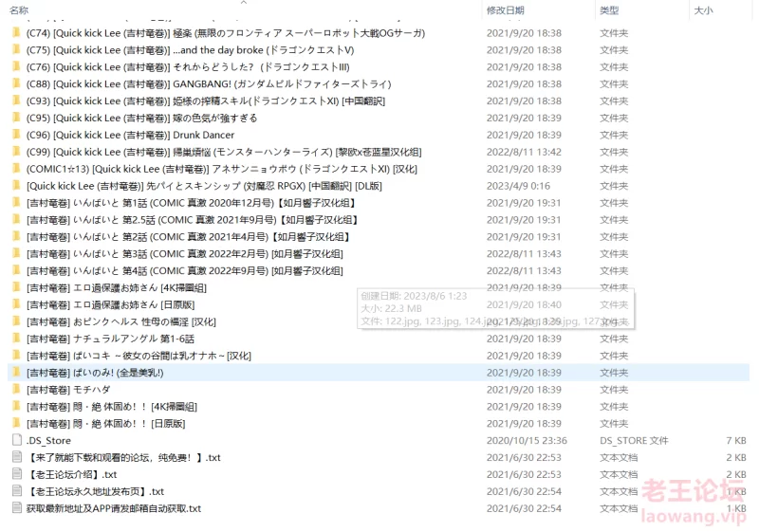759x532 pixels.
Task: Click folder icon of the (COMIC1☆13) row
Action: pyautogui.click(x=16, y=168)
